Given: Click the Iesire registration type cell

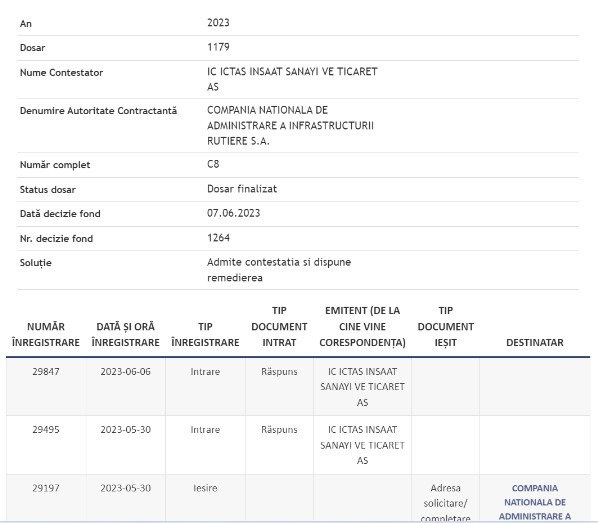Looking at the screenshot, I should click(x=205, y=488).
